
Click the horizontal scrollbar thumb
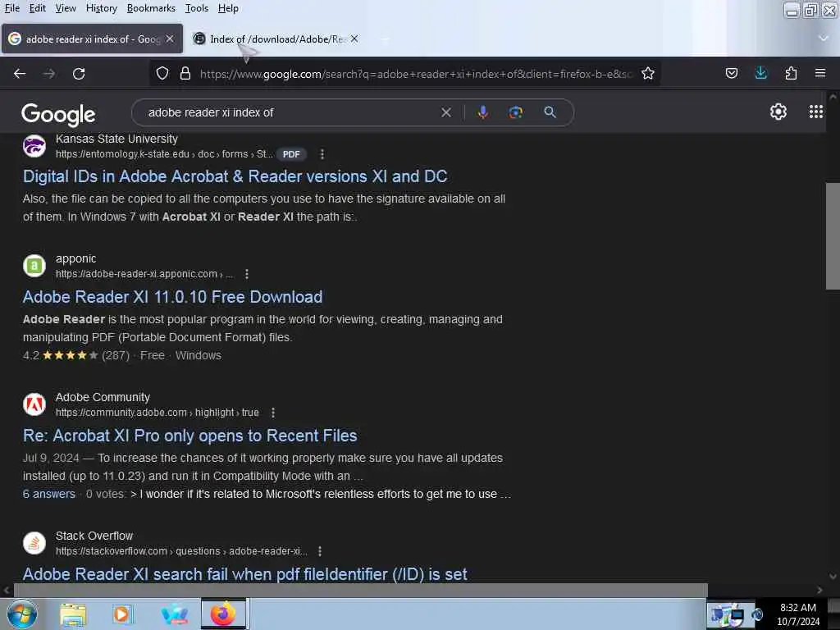(361, 591)
